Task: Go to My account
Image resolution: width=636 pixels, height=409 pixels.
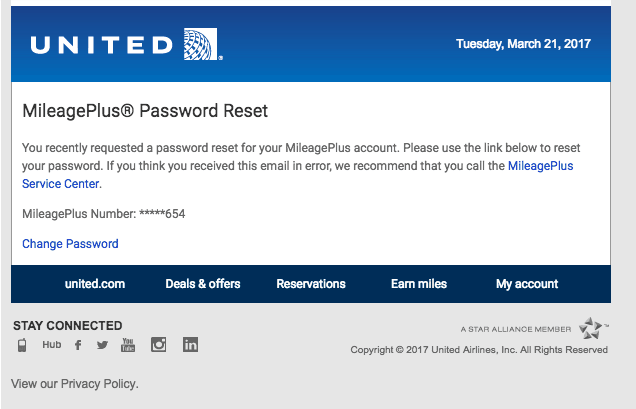Action: tap(527, 284)
